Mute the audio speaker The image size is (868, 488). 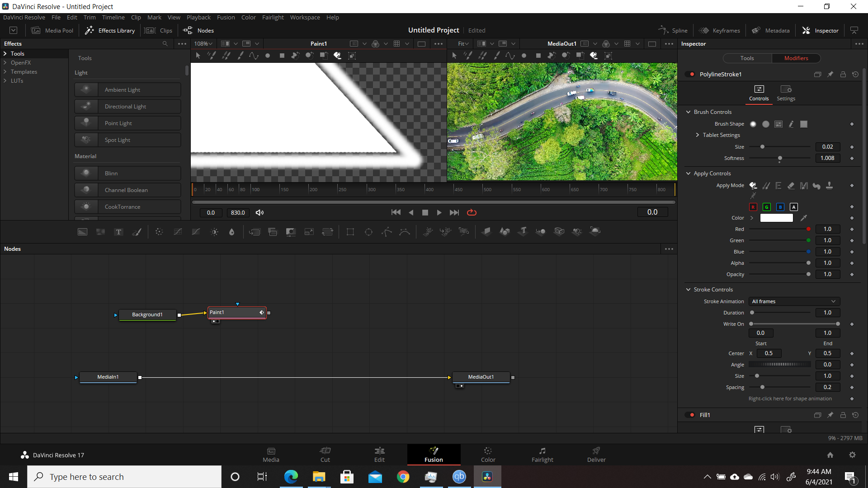tap(260, 212)
